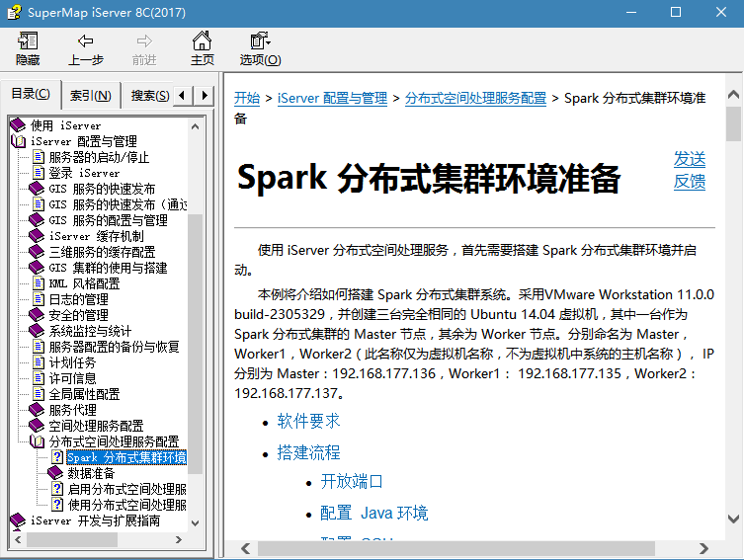Click the tree panel horizontal scrollbar

[x=99, y=539]
